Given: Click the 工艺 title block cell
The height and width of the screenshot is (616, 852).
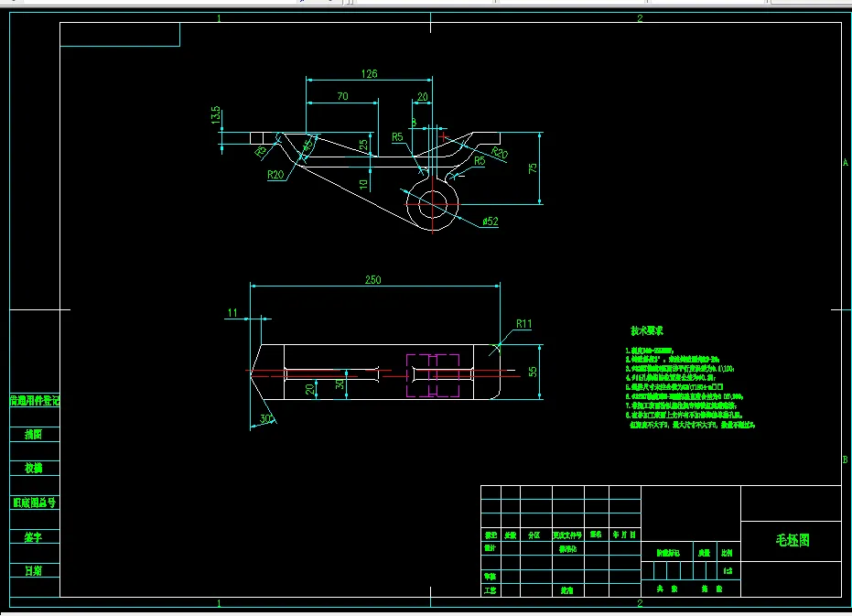Looking at the screenshot, I should pyautogui.click(x=490, y=589).
